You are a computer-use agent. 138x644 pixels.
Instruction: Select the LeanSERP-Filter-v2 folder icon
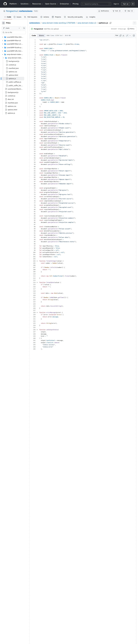click(x=5, y=40)
